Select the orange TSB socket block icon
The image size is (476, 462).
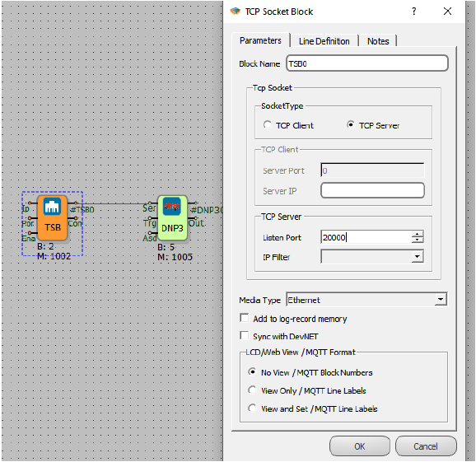tap(52, 217)
